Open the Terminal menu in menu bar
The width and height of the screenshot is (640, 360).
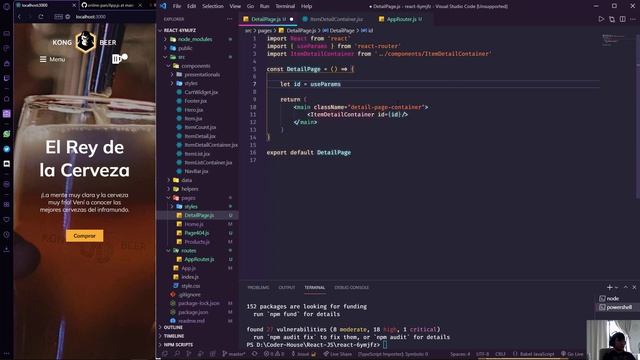[x=285, y=6]
